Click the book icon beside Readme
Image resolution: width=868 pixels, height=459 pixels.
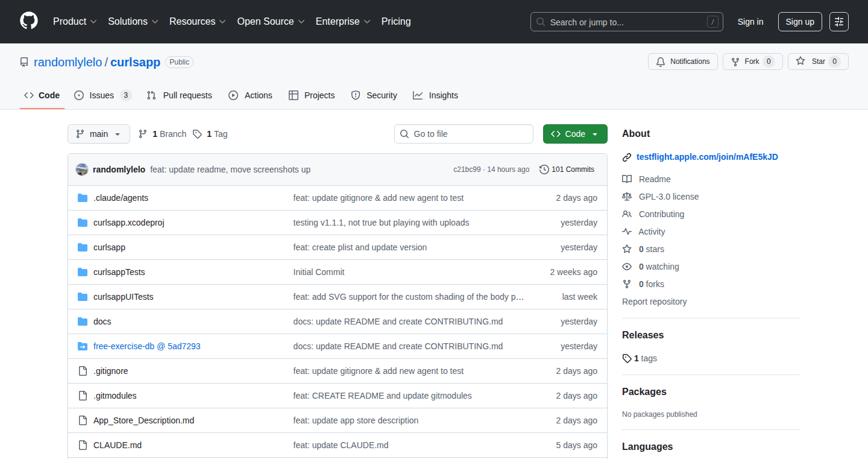tap(627, 179)
